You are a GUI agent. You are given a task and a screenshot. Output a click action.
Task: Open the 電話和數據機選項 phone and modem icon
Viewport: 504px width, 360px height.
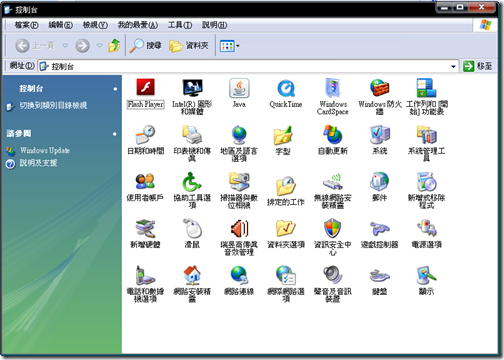(145, 275)
